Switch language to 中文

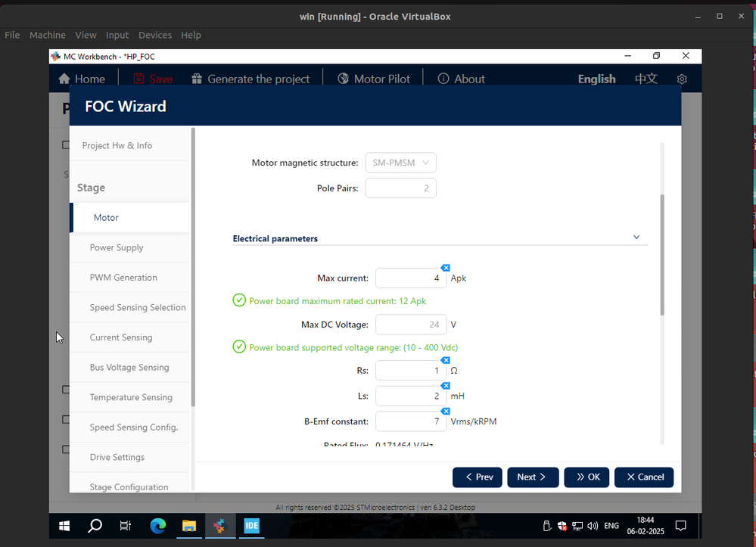(x=646, y=79)
